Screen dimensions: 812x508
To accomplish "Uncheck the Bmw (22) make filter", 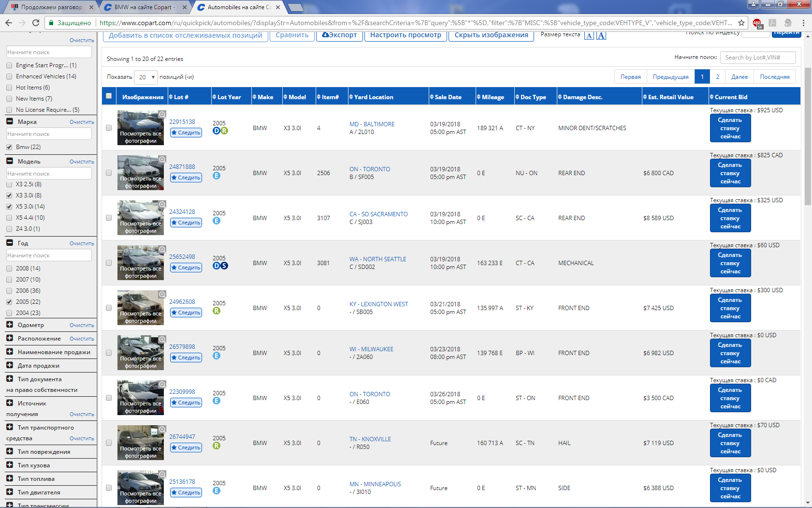I will tap(9, 147).
